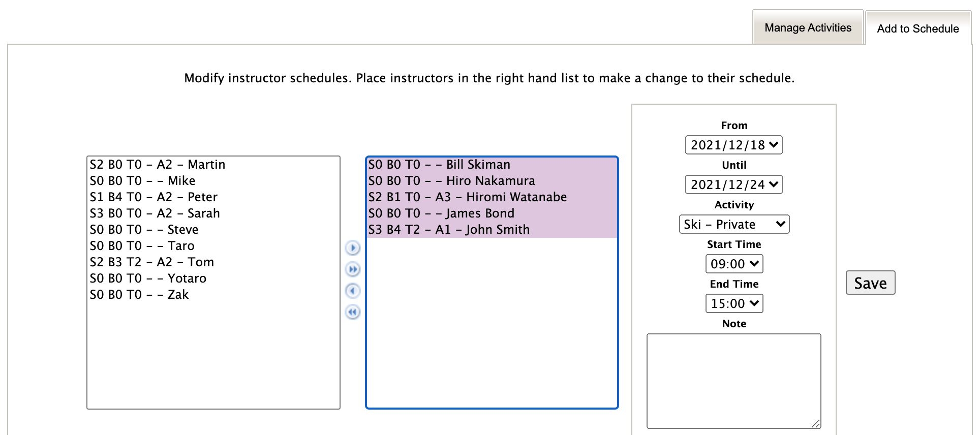
Task: Choose Sarah from the left list
Action: [x=155, y=213]
